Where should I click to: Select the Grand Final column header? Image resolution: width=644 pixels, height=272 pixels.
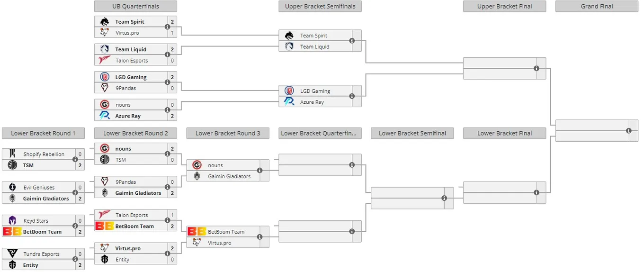coord(597,6)
